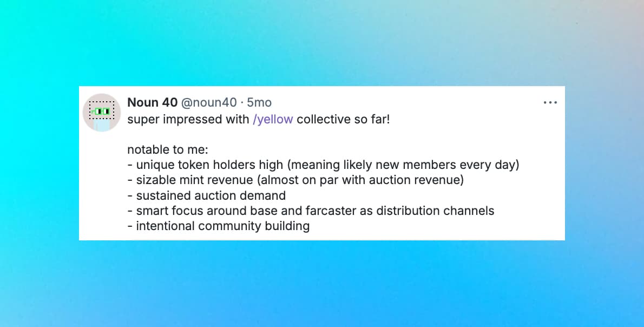Click the Noun 40 profile avatar
This screenshot has height=327, width=644.
[101, 112]
